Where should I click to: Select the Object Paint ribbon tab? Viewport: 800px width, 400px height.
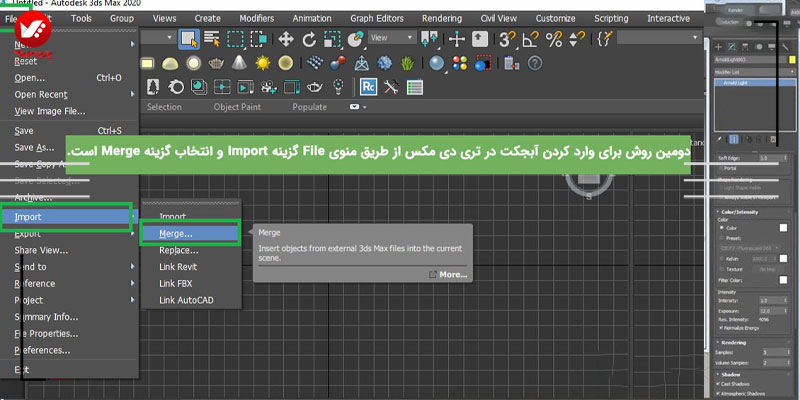[x=237, y=107]
